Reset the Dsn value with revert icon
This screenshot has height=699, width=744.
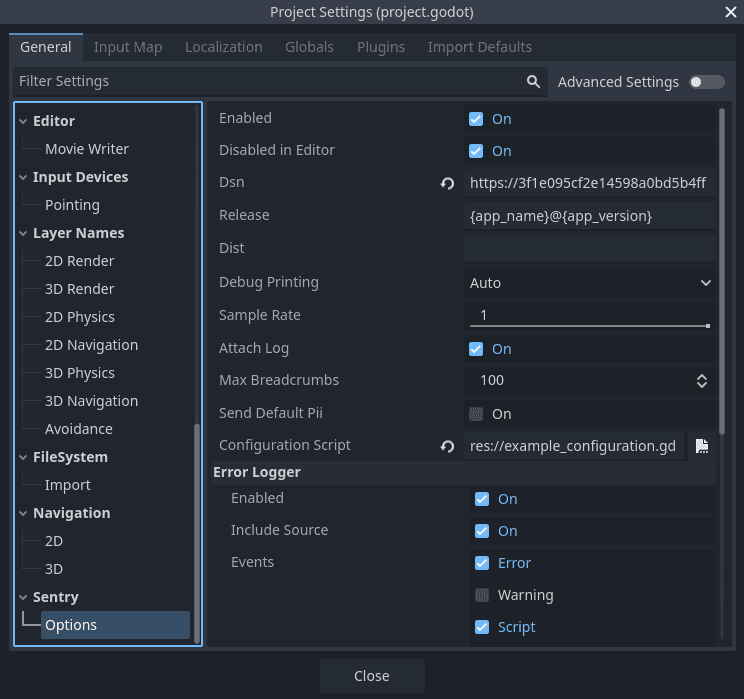[447, 184]
